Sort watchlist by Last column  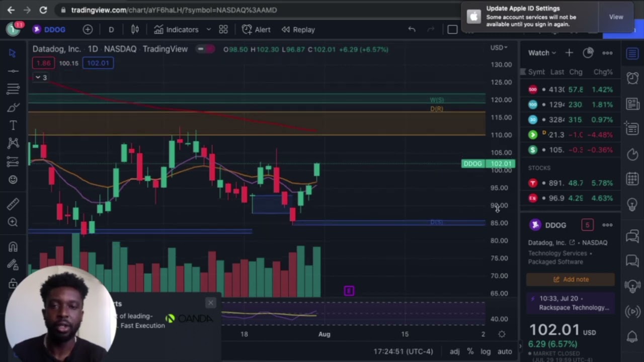[556, 72]
